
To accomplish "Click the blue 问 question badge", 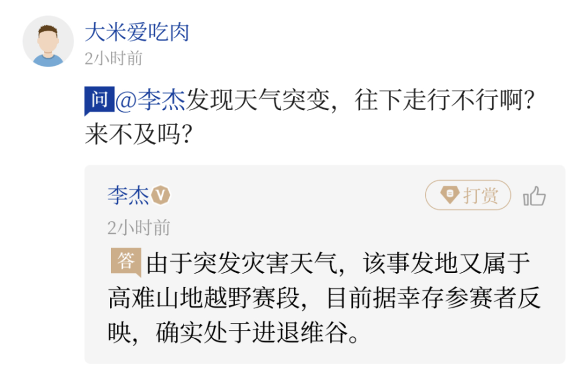I will coord(99,101).
